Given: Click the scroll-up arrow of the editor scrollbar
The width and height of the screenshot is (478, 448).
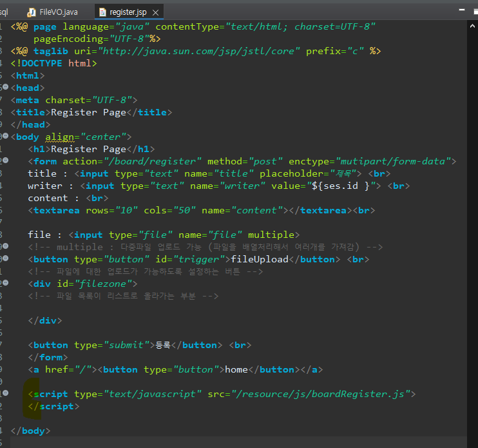Looking at the screenshot, I should (472, 26).
